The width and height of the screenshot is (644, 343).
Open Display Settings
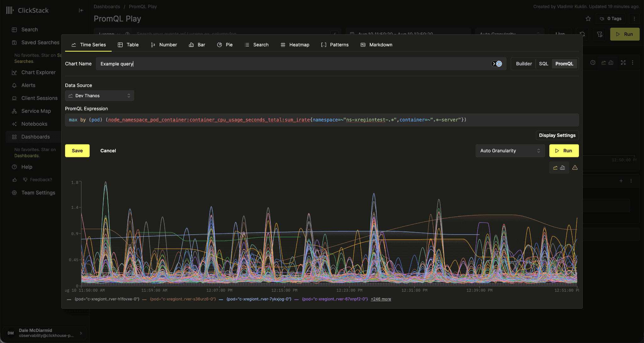[557, 135]
